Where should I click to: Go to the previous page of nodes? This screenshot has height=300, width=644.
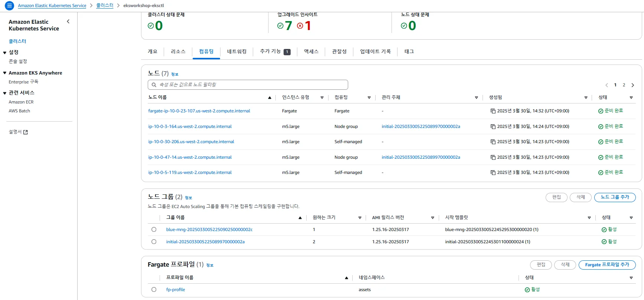[607, 85]
